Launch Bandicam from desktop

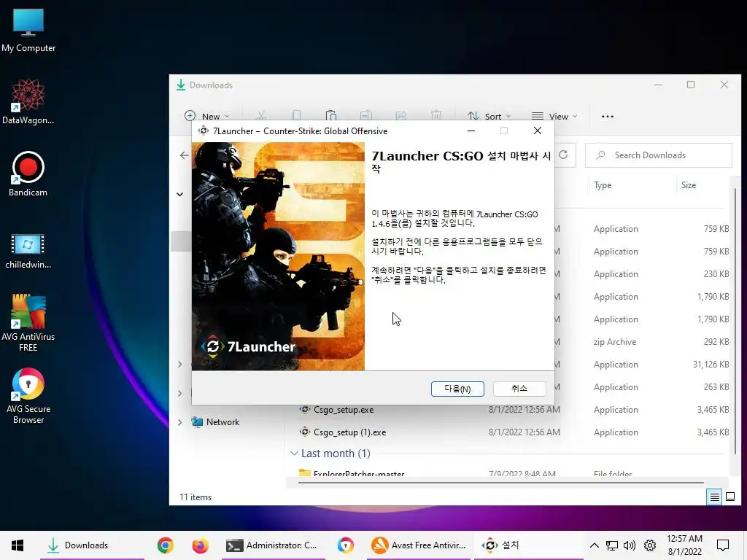pyautogui.click(x=28, y=174)
